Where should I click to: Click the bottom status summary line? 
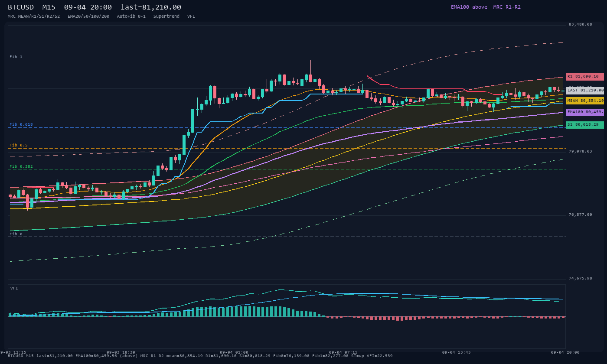(x=200, y=356)
